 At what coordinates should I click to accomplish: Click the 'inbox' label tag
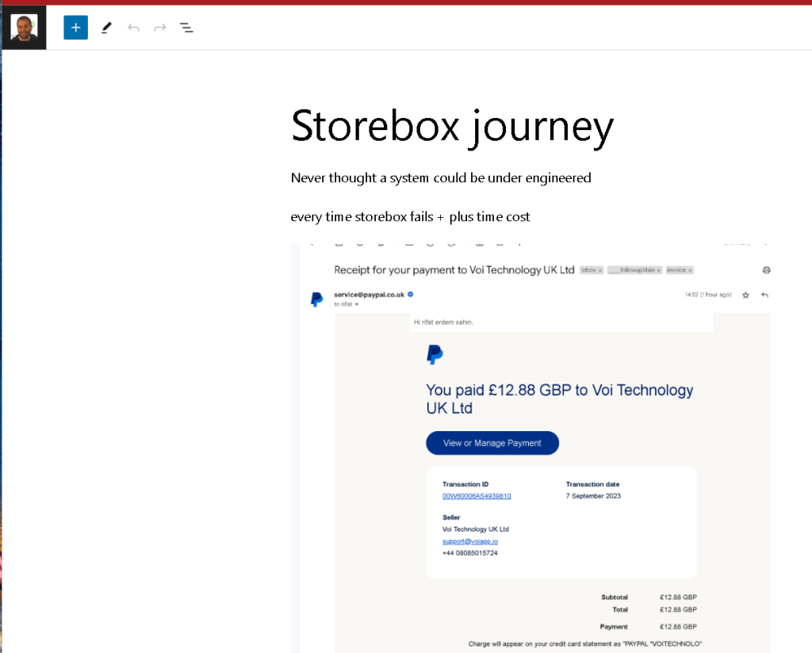click(592, 270)
